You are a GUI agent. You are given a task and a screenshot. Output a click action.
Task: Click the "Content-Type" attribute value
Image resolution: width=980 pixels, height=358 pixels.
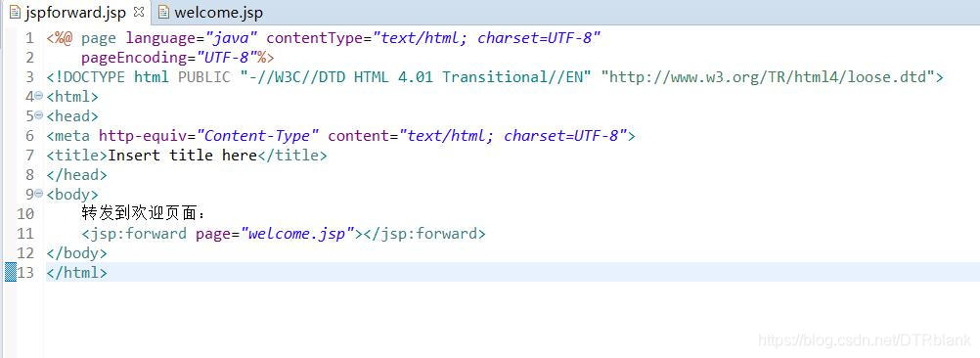coord(258,136)
